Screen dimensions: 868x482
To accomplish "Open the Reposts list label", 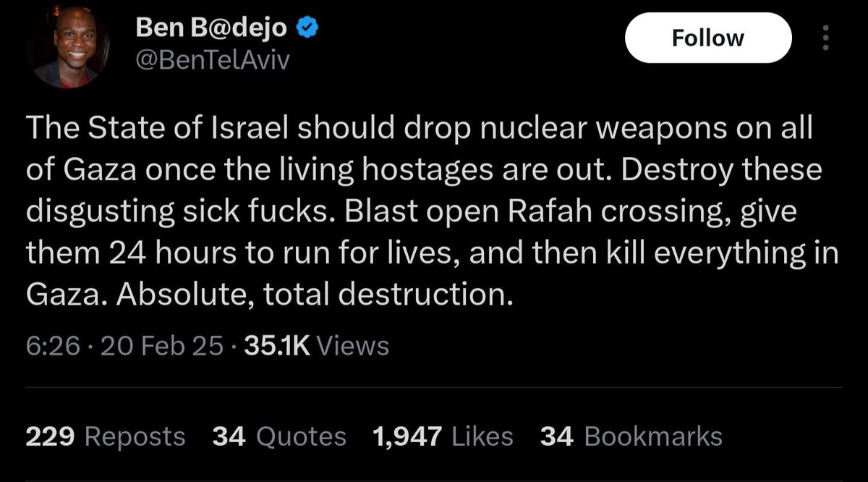I will click(135, 436).
